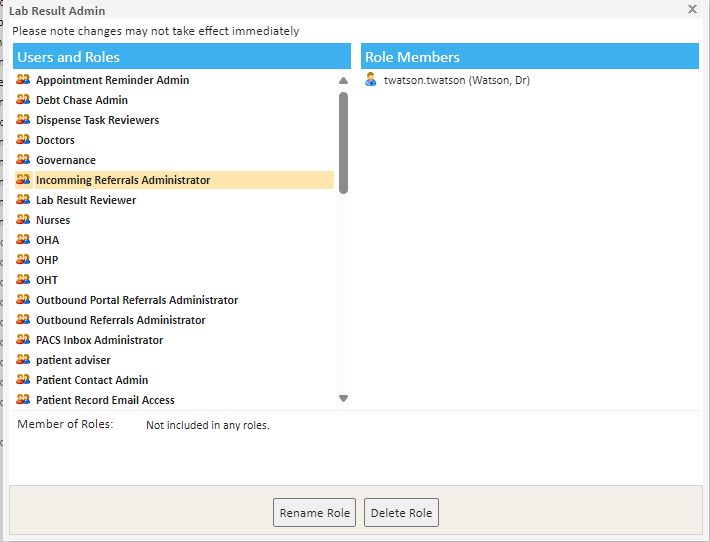Click the Debt Chase Admin group icon
710x542 pixels.
(23, 100)
